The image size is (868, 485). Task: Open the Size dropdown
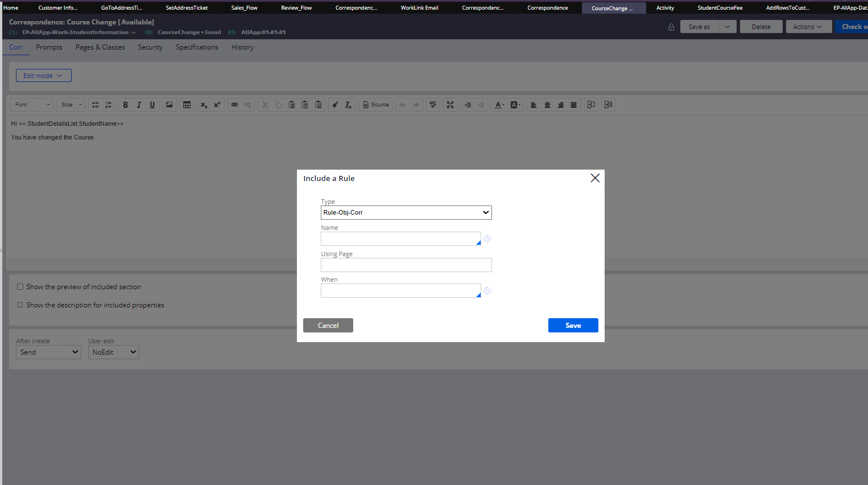(x=71, y=105)
